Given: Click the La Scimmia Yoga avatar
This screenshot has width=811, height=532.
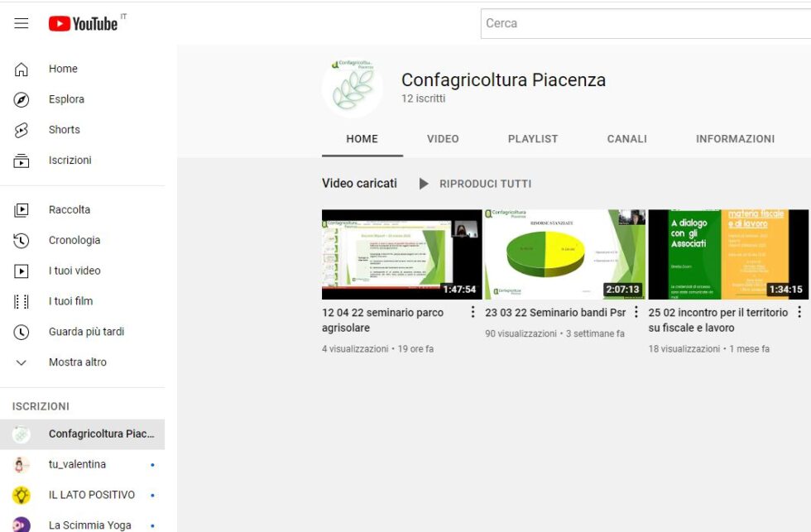Looking at the screenshot, I should coord(22,525).
